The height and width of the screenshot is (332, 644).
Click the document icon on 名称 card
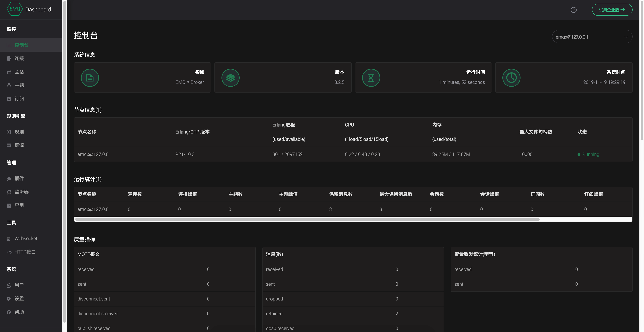(90, 78)
